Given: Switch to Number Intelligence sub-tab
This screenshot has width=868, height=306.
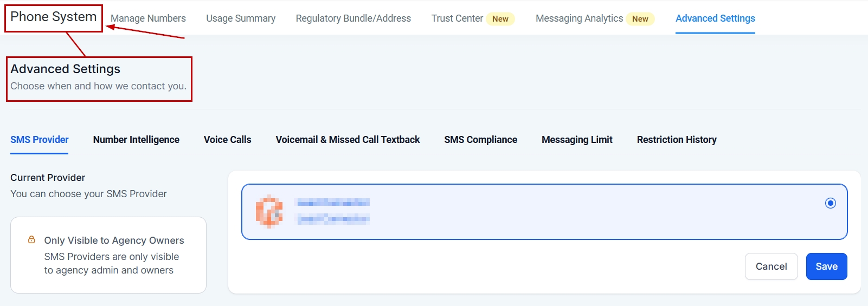Looking at the screenshot, I should coord(136,140).
